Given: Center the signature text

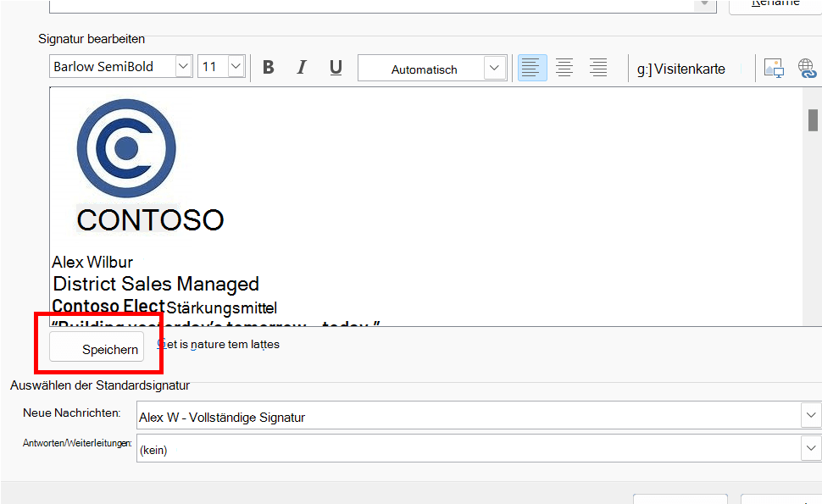Looking at the screenshot, I should coord(564,68).
